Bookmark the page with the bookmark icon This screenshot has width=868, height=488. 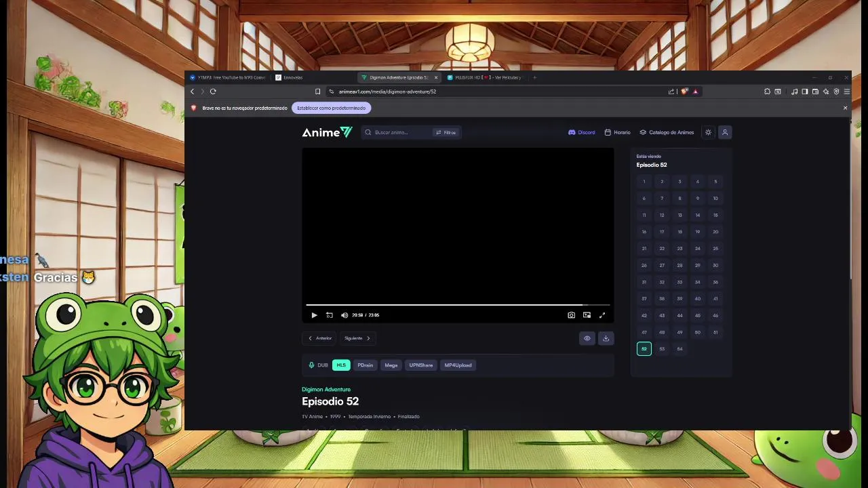click(317, 91)
